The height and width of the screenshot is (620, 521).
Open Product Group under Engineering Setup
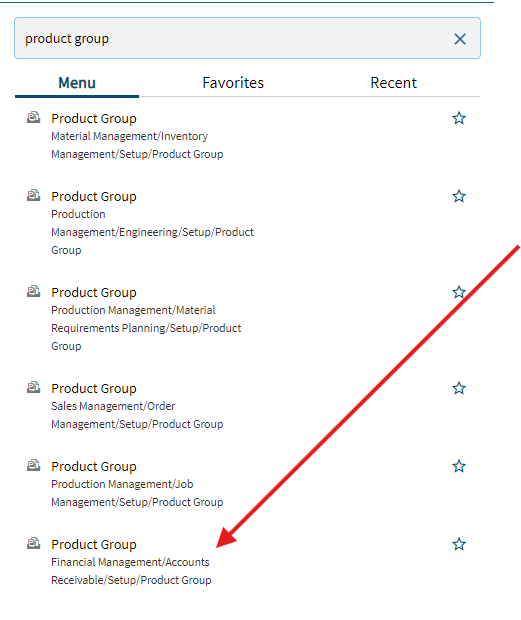point(94,196)
